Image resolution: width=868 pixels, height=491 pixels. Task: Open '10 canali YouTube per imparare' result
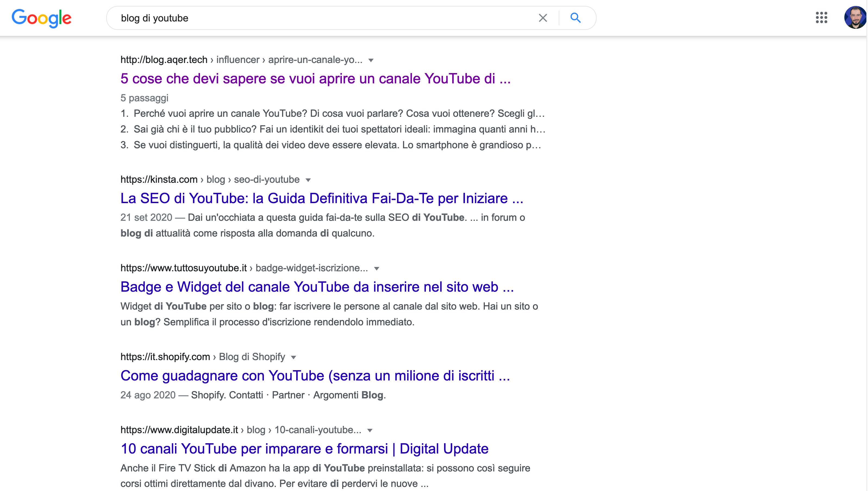tap(304, 449)
